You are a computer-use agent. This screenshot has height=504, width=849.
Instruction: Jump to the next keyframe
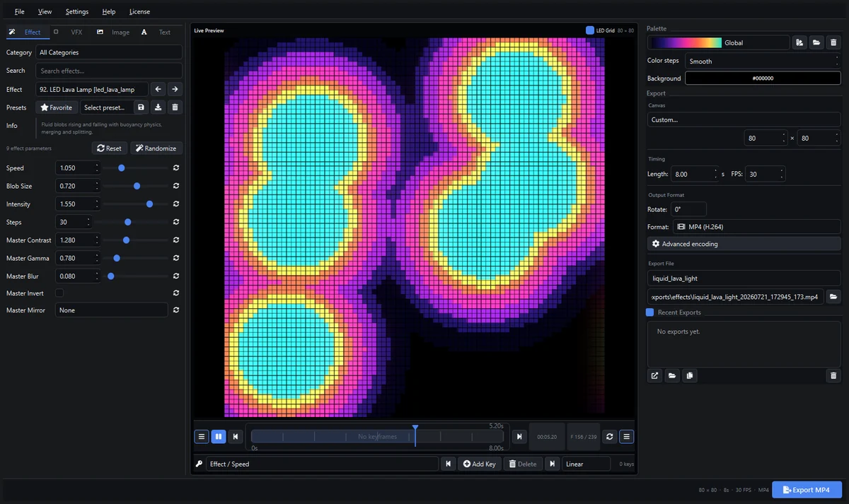[553, 464]
